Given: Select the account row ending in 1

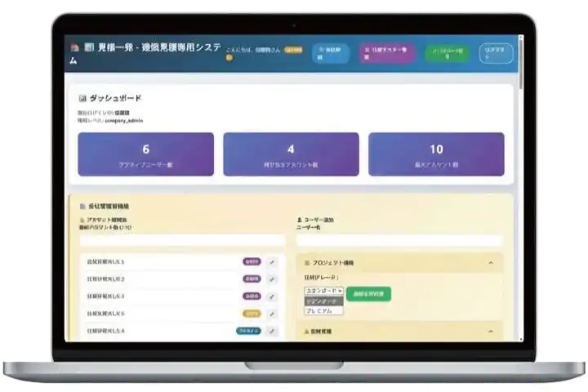Looking at the screenshot, I should (x=182, y=262).
